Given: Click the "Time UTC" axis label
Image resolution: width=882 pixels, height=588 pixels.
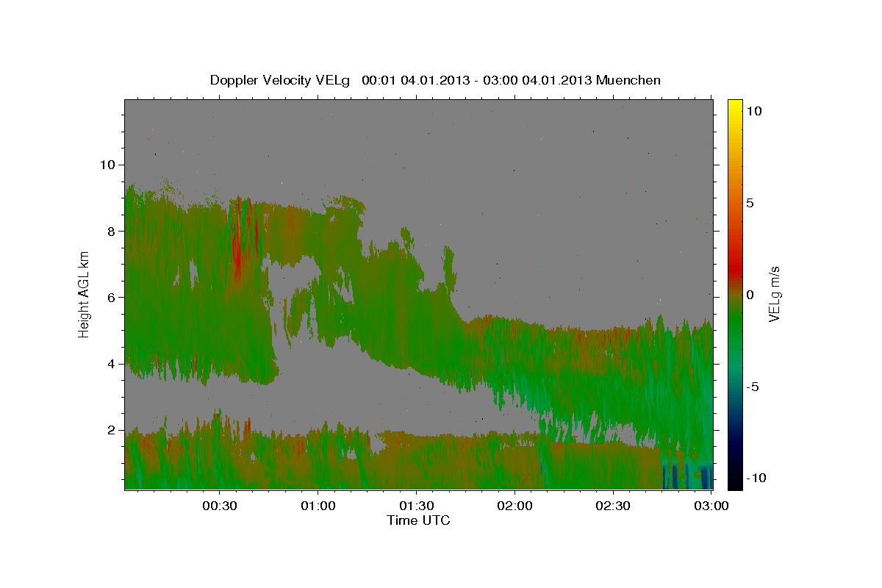Looking at the screenshot, I should (418, 520).
